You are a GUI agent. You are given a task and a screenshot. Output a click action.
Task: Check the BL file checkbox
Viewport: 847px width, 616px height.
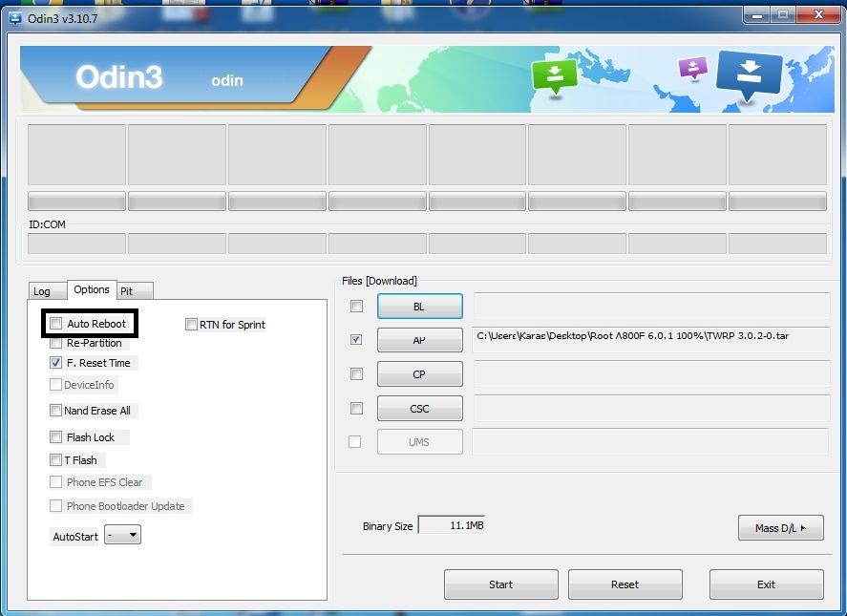356,307
